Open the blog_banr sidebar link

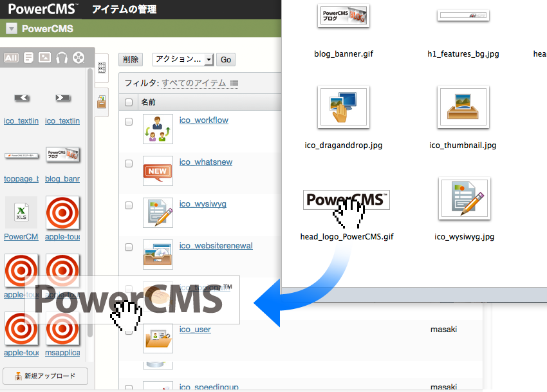(x=62, y=179)
